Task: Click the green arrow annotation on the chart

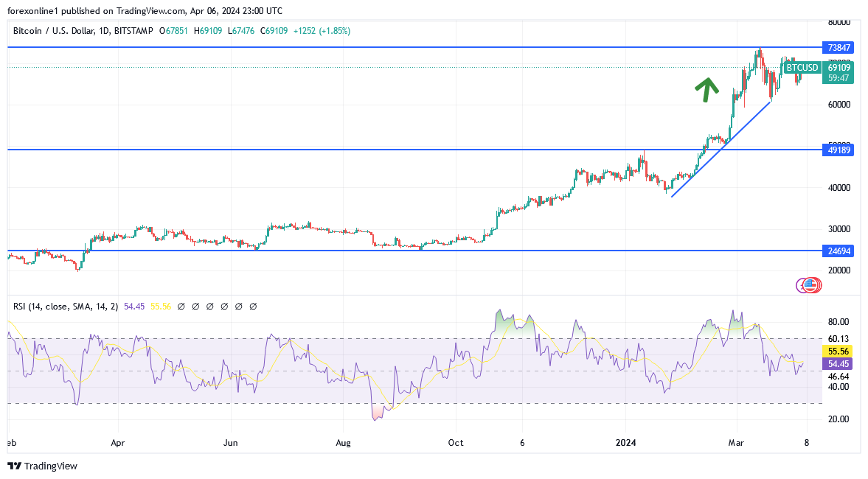Action: pos(707,87)
